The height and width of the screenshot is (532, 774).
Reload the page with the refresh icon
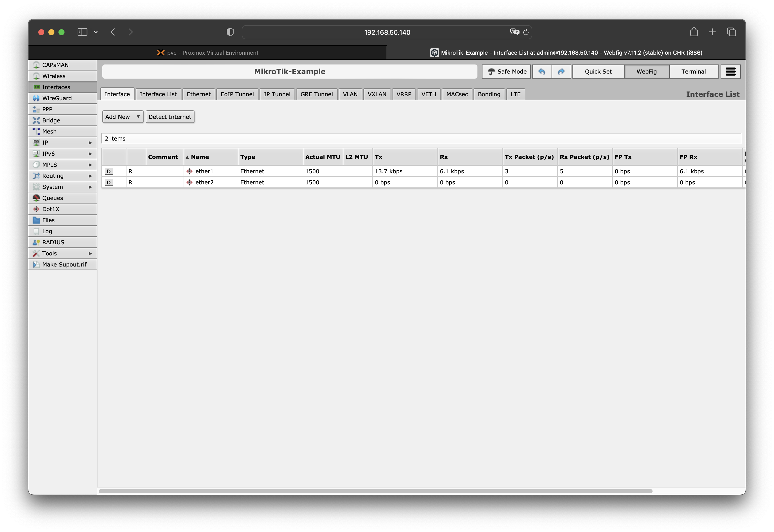pos(526,32)
